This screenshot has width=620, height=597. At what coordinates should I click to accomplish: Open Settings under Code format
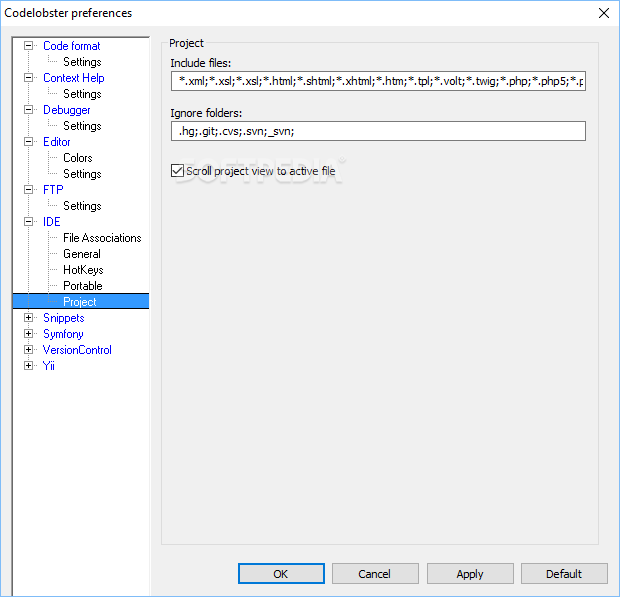pos(82,62)
